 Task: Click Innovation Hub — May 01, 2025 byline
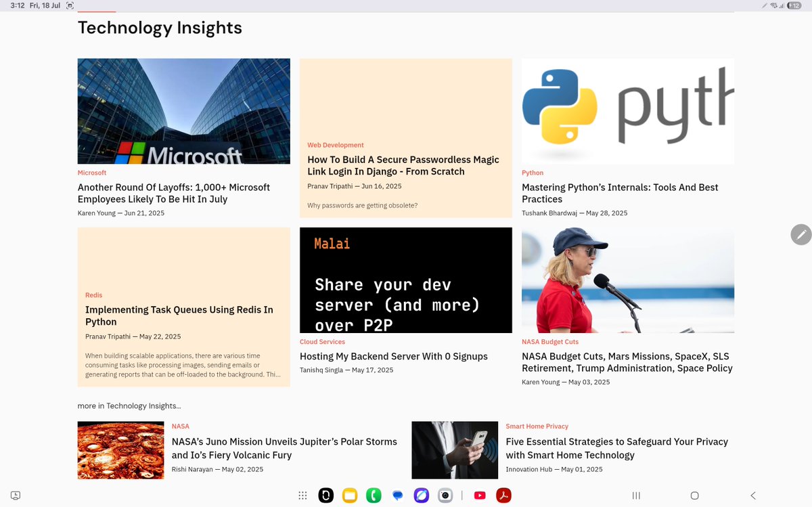click(x=554, y=469)
